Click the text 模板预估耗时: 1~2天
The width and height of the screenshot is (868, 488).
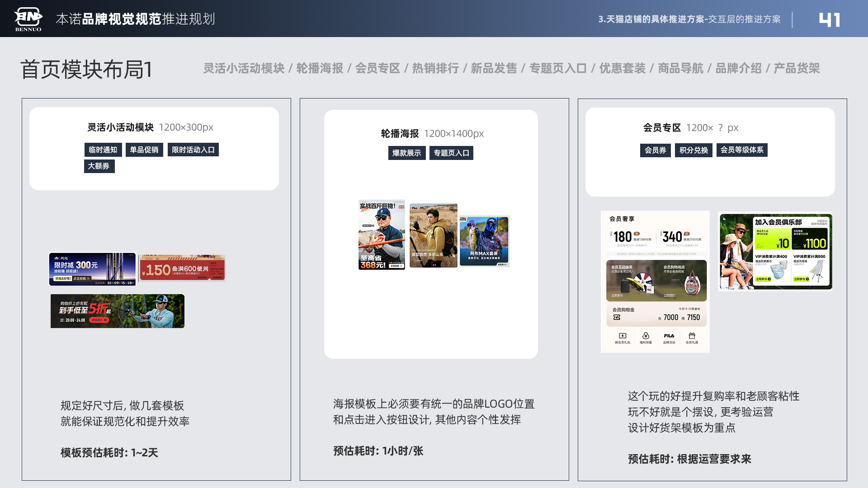coord(109,453)
